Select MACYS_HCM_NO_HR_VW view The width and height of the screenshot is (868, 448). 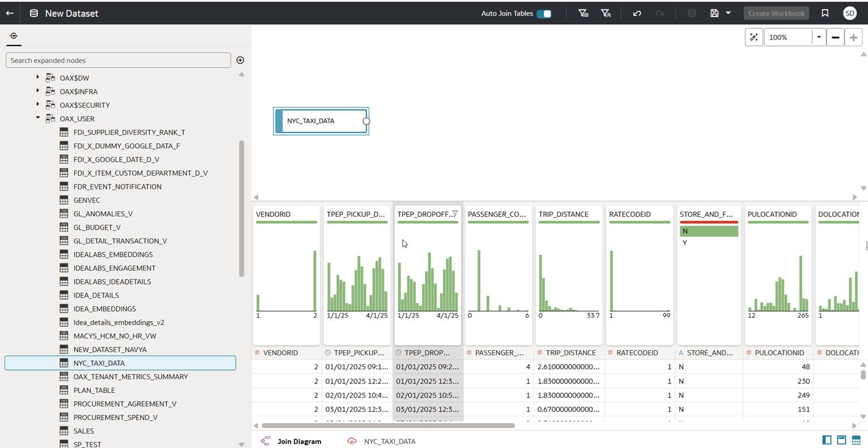click(x=115, y=336)
